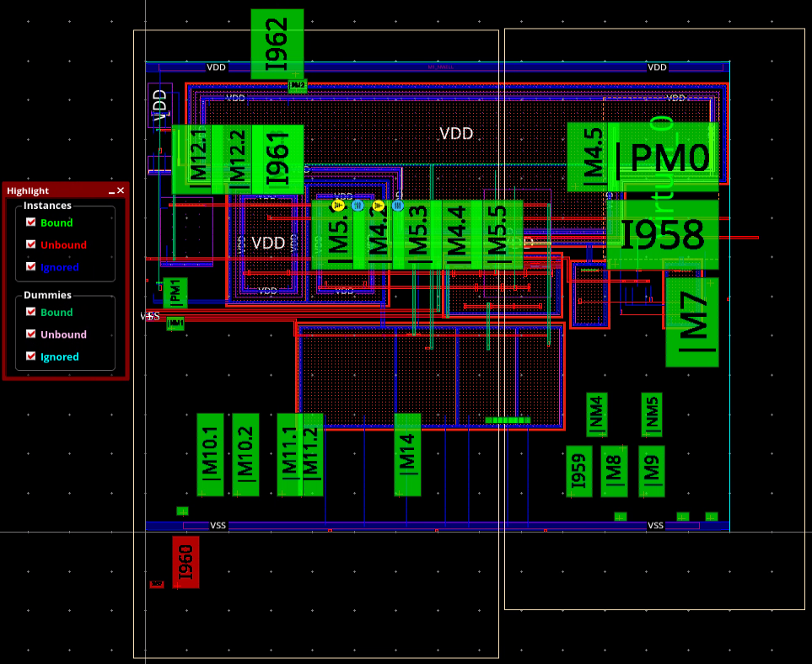Select green dummy strip in lower well
The height and width of the screenshot is (664, 812).
(x=508, y=420)
